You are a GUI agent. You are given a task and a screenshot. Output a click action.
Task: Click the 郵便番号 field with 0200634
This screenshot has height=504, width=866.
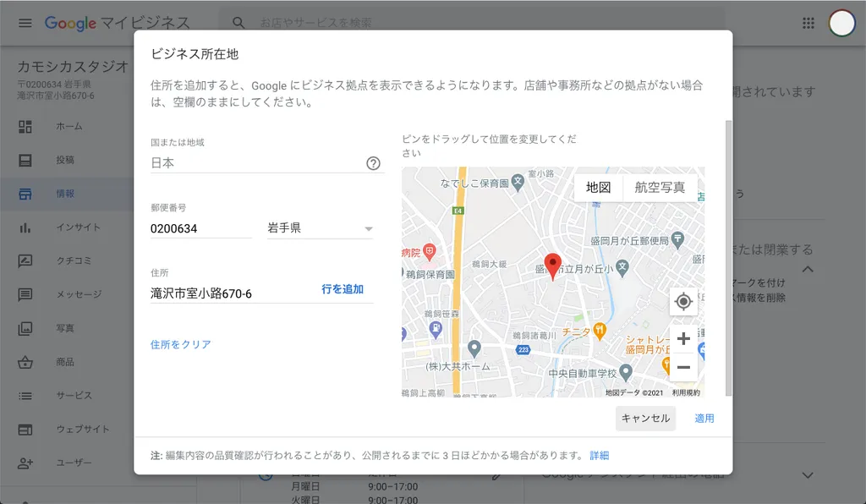point(201,228)
